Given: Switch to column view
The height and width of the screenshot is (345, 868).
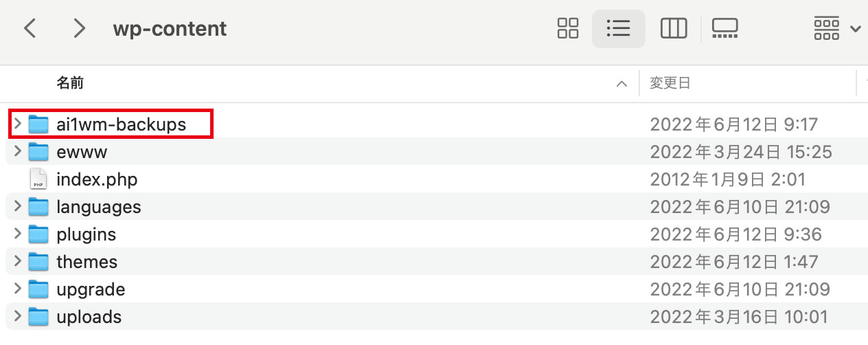Looking at the screenshot, I should point(674,28).
